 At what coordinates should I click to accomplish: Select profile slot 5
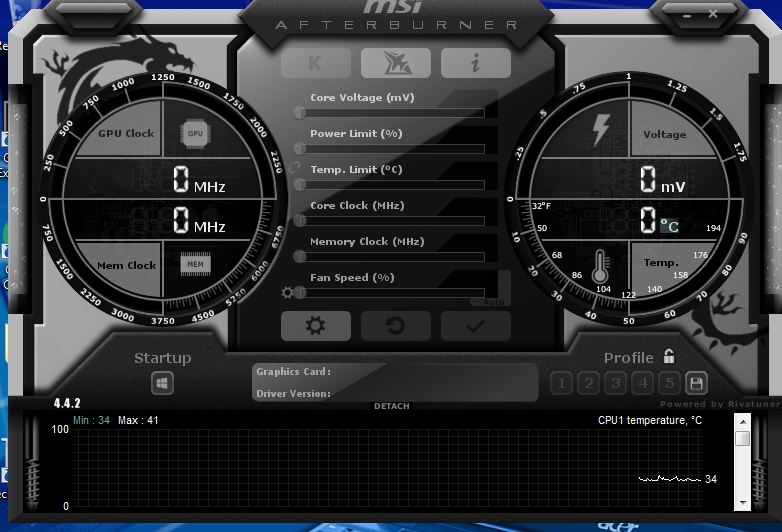coord(669,383)
